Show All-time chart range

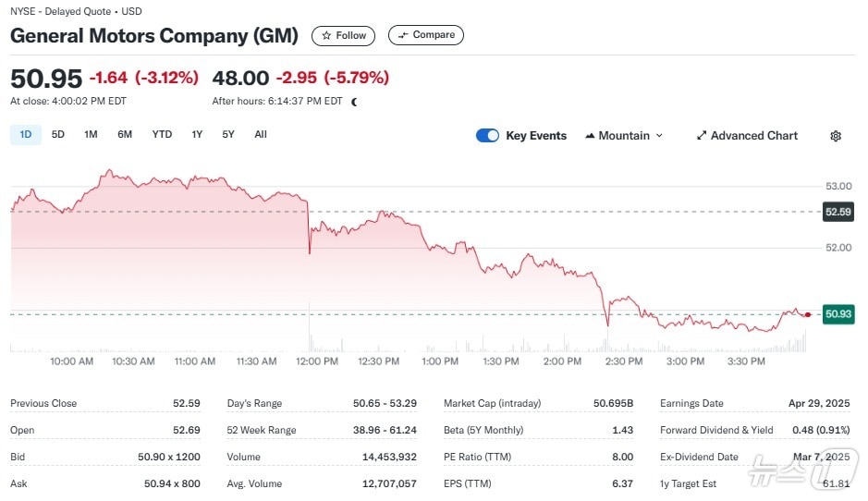[x=261, y=134]
